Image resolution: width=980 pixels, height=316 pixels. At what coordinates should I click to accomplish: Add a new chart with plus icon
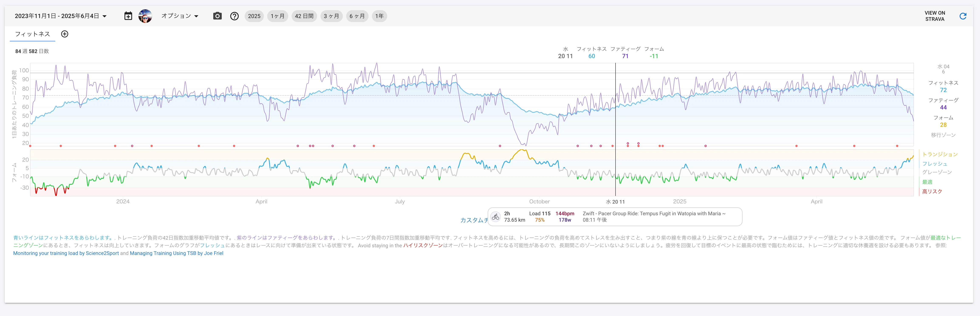point(65,34)
